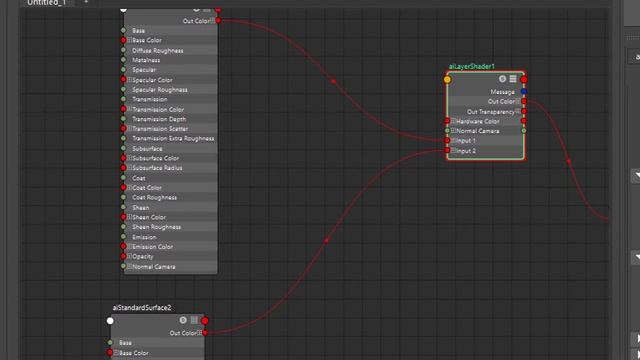Expand Hardware Color attribute on aiLayerShader1
640x360 pixels.
point(453,121)
